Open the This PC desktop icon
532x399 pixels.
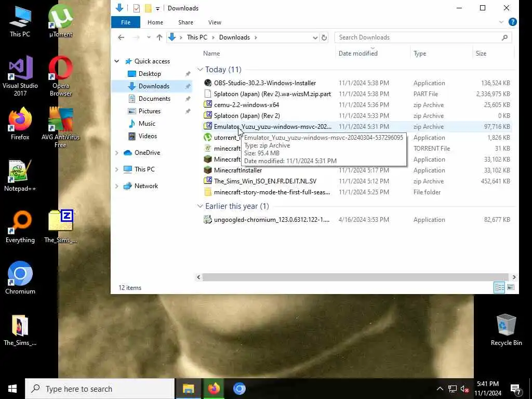click(x=20, y=22)
